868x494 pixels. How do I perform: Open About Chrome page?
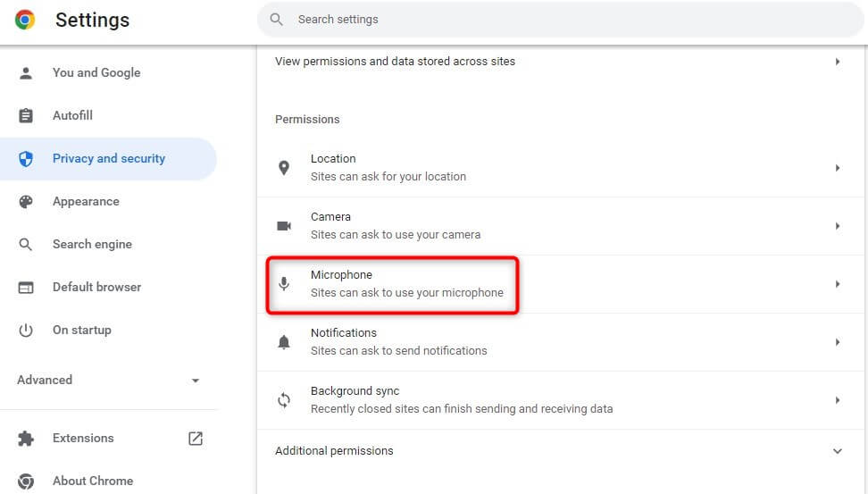92,481
